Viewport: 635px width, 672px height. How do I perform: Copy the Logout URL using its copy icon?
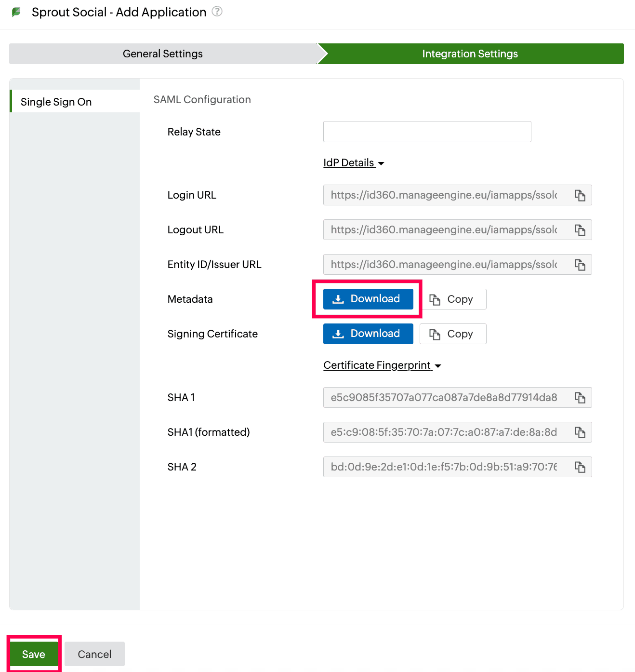pos(580,229)
